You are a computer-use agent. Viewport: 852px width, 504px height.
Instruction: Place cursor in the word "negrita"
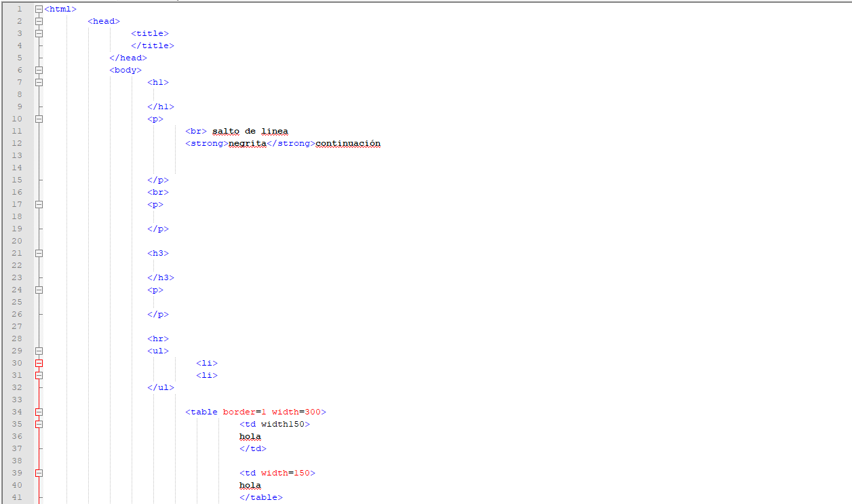click(x=247, y=143)
